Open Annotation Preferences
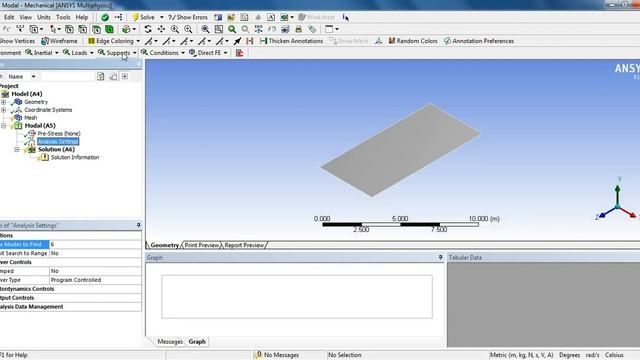This screenshot has width=640, height=360. [x=479, y=41]
